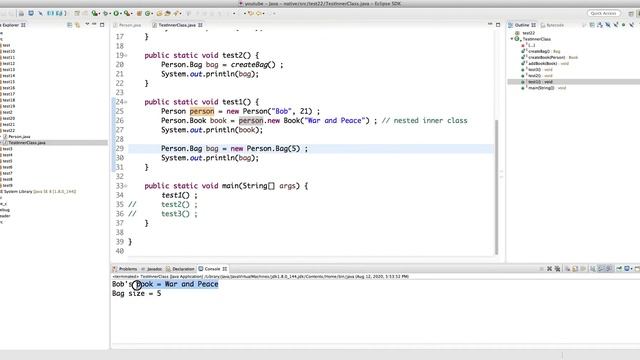640x360 pixels.
Task: Collapse the test2 method fold marker on line 19
Action: coord(126,55)
